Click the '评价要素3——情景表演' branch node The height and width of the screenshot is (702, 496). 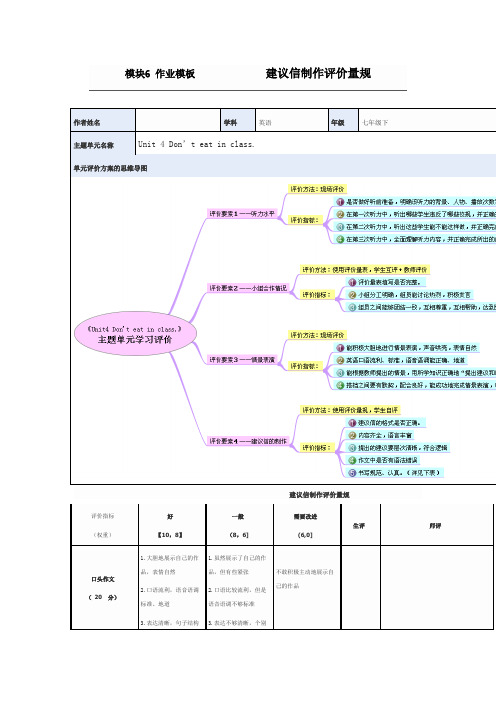[x=242, y=360]
